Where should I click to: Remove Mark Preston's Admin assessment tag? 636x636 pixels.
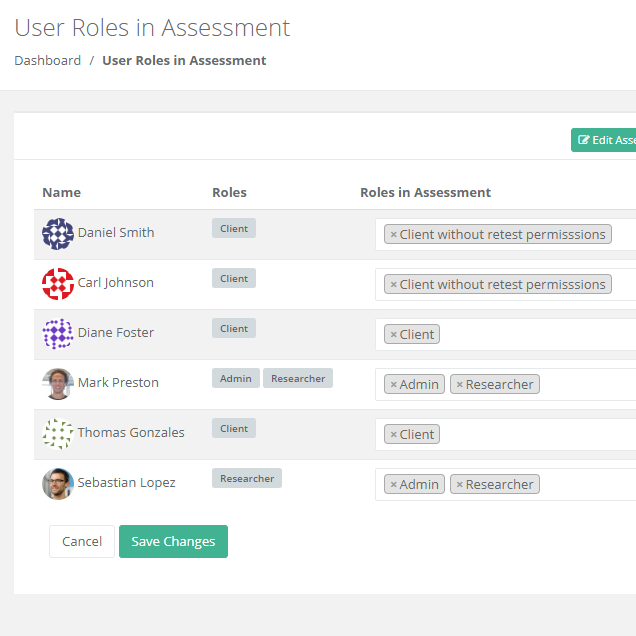pos(393,385)
